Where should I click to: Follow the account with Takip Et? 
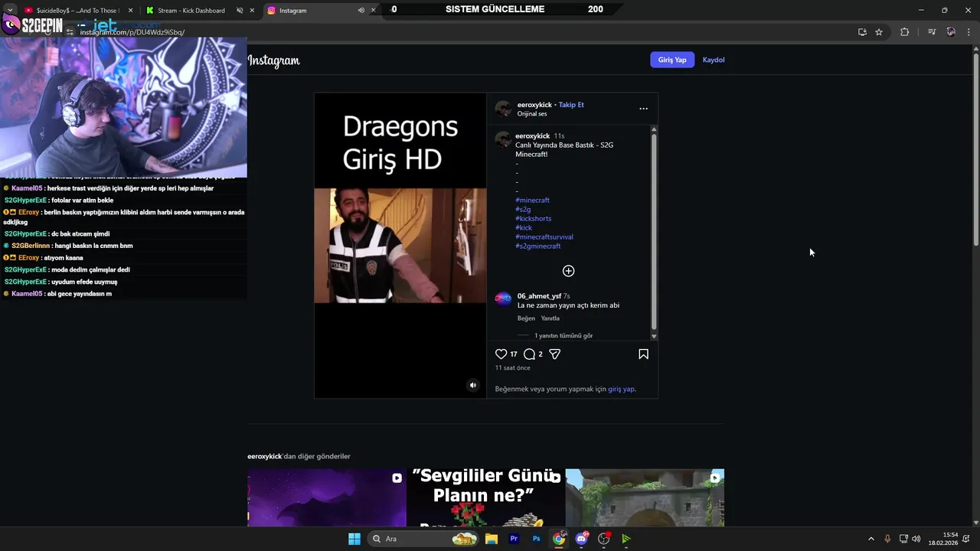[571, 105]
